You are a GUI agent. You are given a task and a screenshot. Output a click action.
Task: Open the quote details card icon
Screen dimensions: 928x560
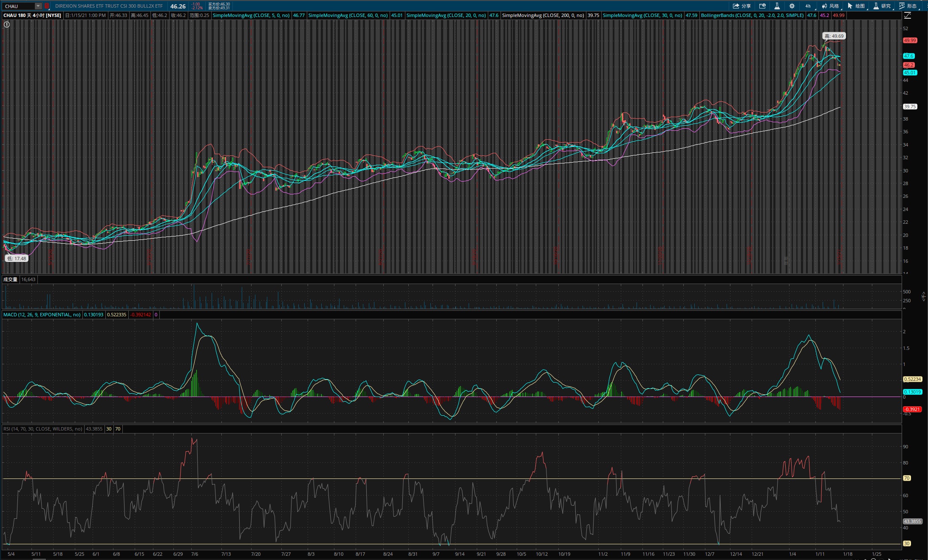(x=762, y=6)
